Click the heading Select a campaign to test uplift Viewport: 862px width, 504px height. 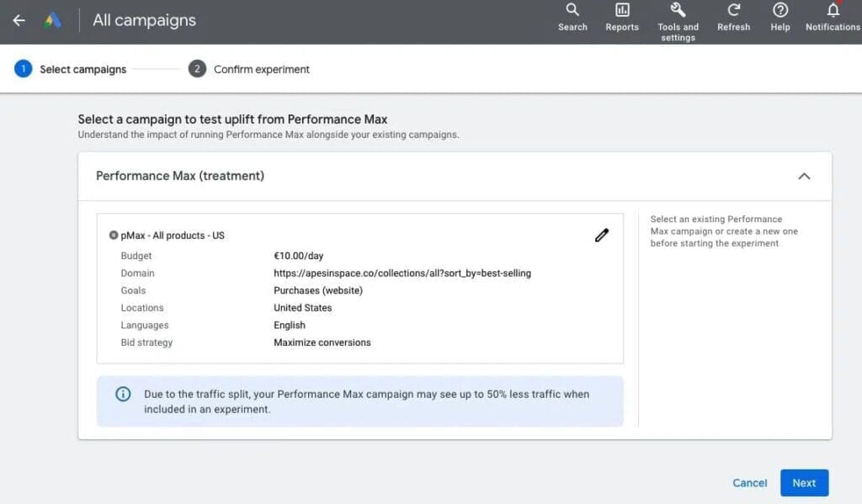point(232,119)
